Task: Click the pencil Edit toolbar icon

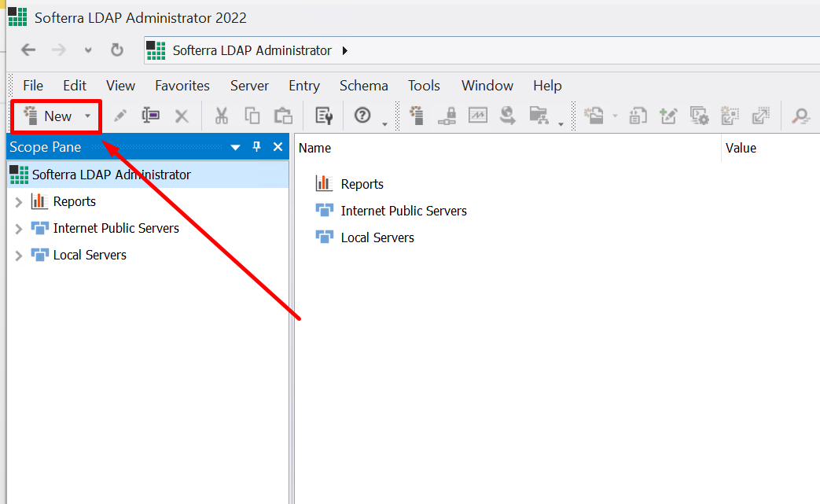Action: [x=120, y=116]
